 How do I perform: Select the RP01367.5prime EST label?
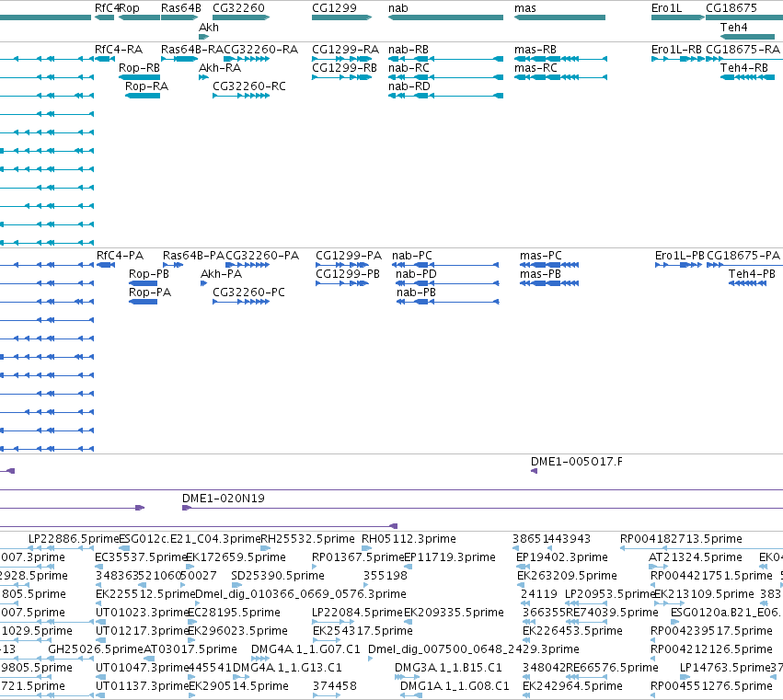pos(358,557)
